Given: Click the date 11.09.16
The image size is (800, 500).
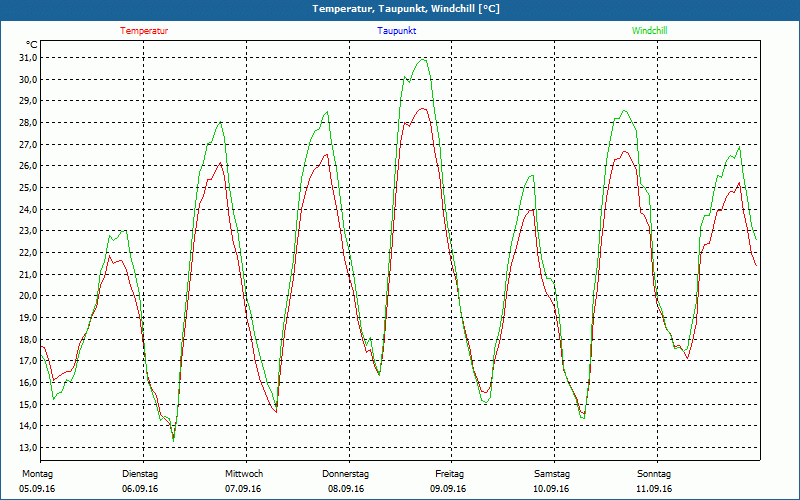Looking at the screenshot, I should [x=654, y=489].
